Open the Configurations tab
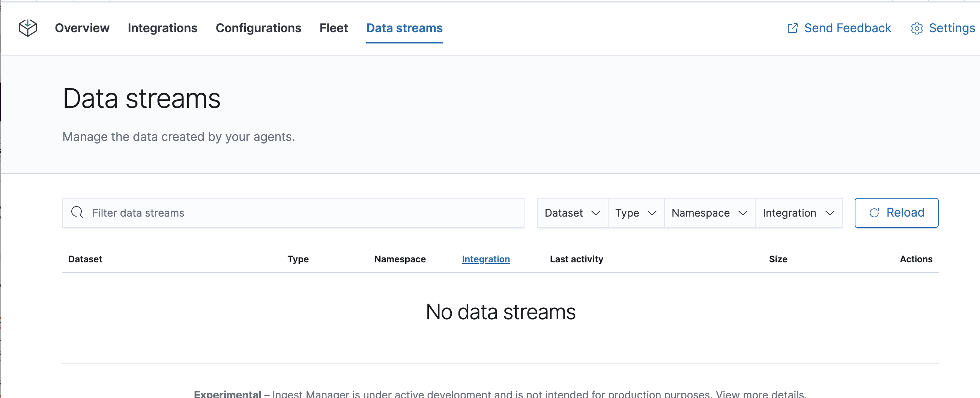The image size is (980, 398). point(258,28)
